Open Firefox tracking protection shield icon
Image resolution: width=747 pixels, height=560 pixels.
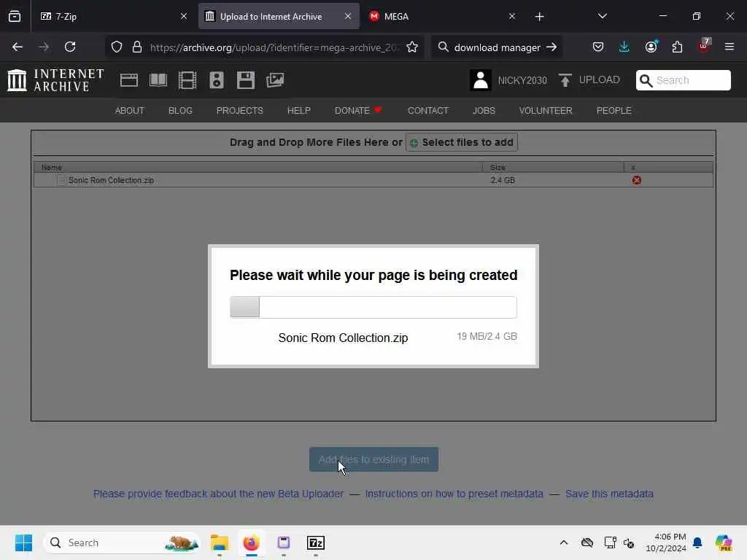(117, 47)
